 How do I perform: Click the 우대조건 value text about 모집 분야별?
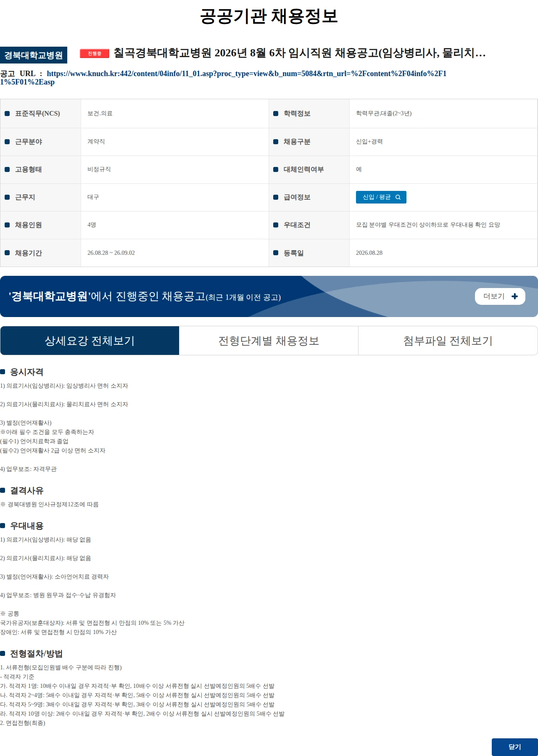tap(428, 225)
